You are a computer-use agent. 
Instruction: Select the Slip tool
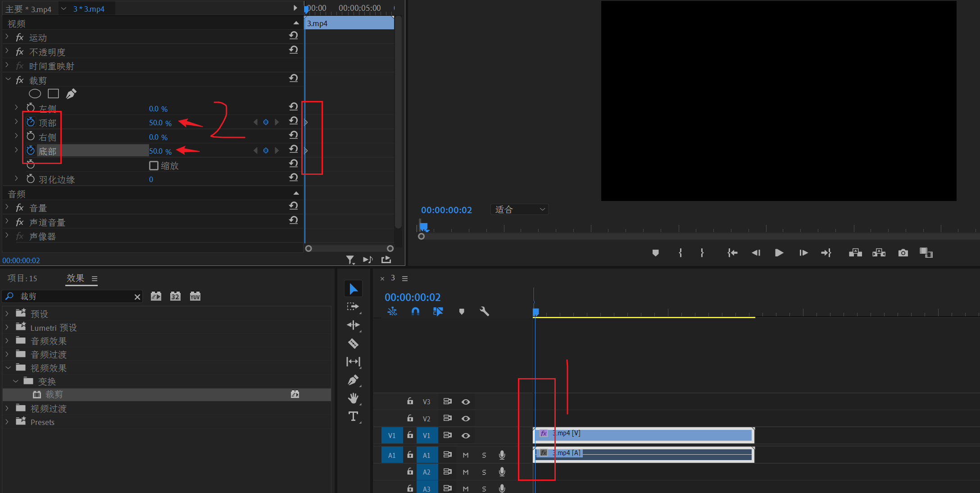click(x=353, y=361)
